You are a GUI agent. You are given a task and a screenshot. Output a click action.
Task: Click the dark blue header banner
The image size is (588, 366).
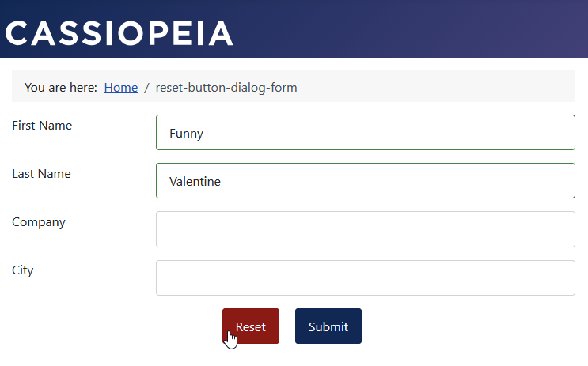pos(412,28)
